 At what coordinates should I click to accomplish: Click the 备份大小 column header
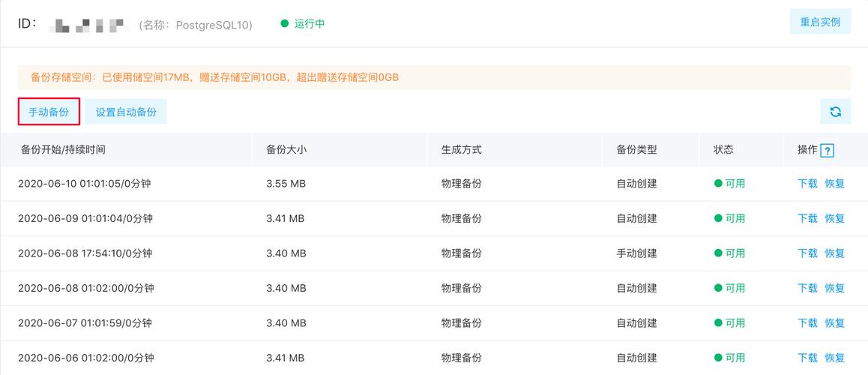pos(286,150)
